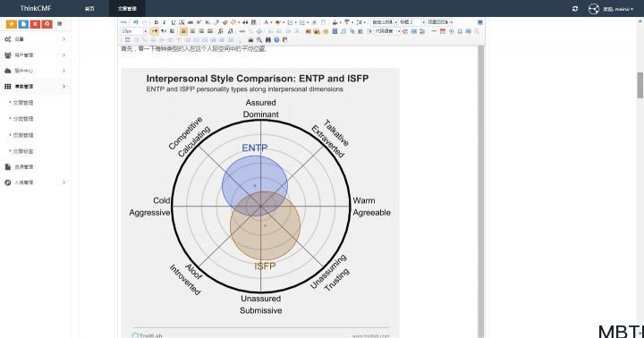Click the undo arrow in editor toolbar
Image resolution: width=644 pixels, height=338 pixels.
[135, 22]
